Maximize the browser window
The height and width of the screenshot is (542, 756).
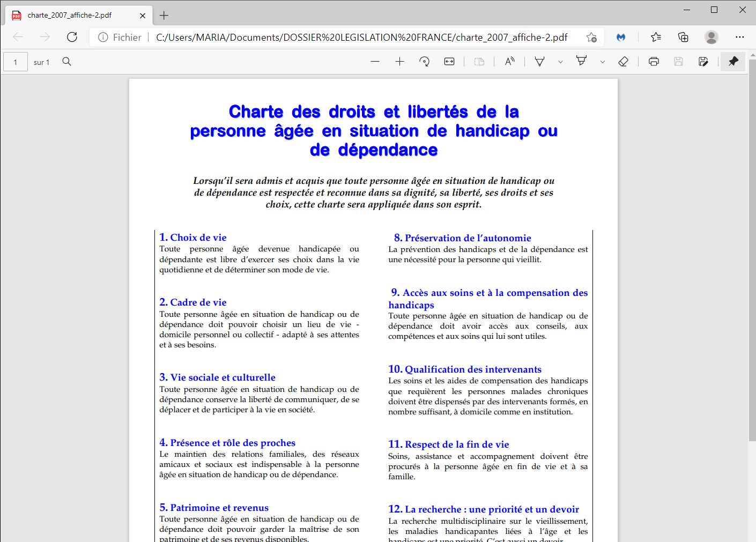click(714, 10)
